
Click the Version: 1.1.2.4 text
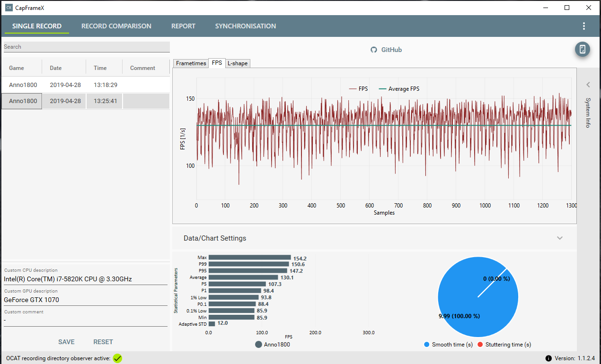click(575, 358)
